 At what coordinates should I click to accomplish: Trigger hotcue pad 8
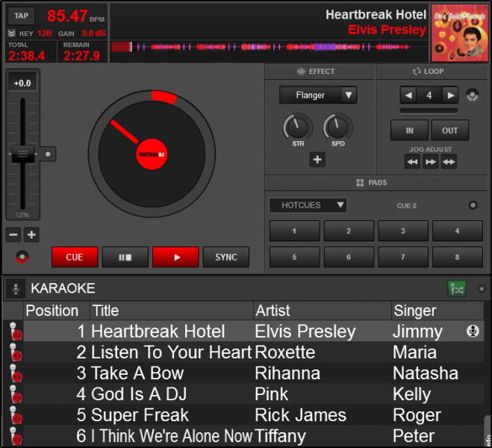click(458, 257)
